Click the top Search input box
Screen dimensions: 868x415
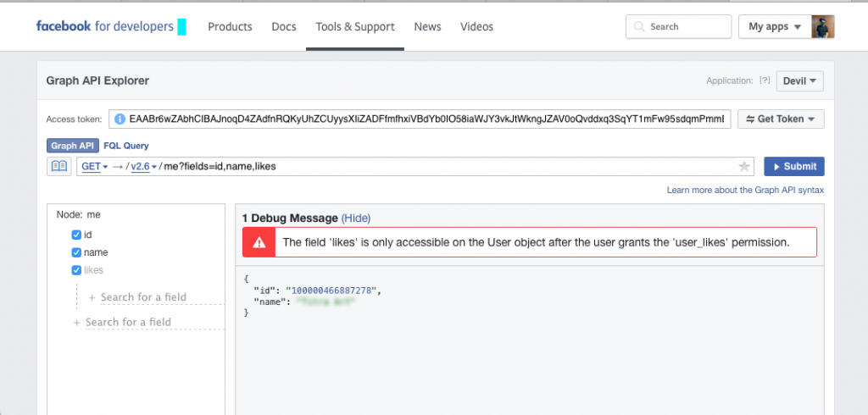[x=678, y=26]
